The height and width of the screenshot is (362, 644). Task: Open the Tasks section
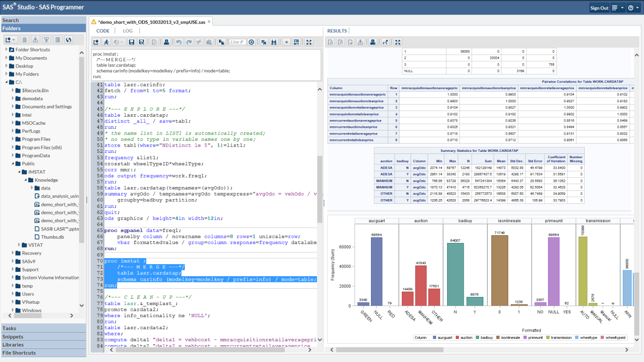pos(43,328)
